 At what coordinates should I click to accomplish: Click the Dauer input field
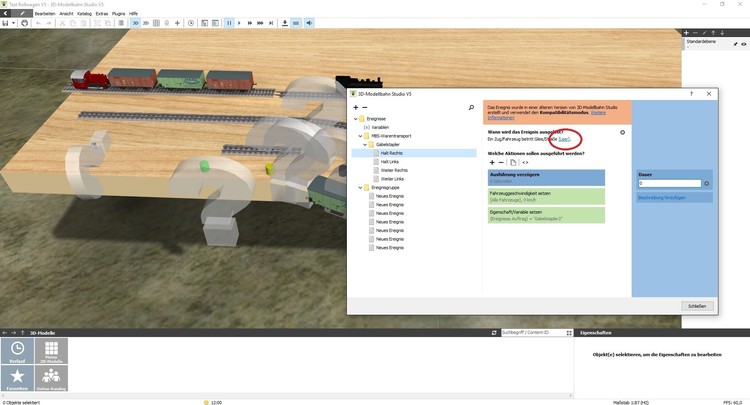670,183
